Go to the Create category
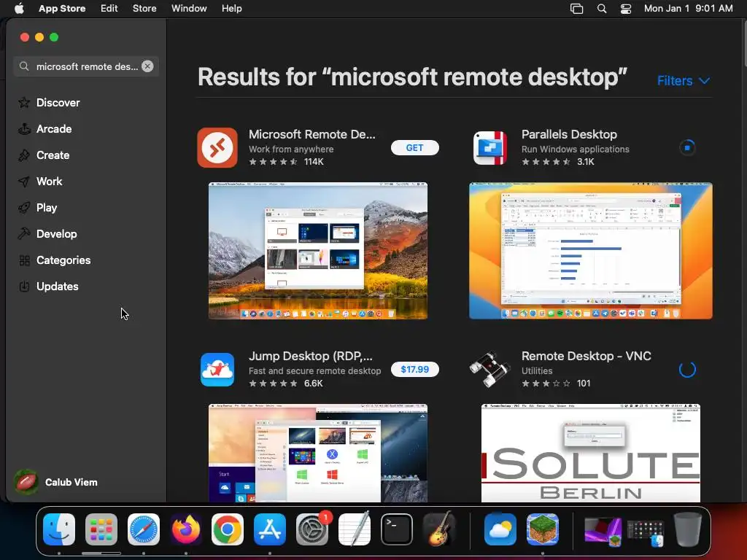 53,155
